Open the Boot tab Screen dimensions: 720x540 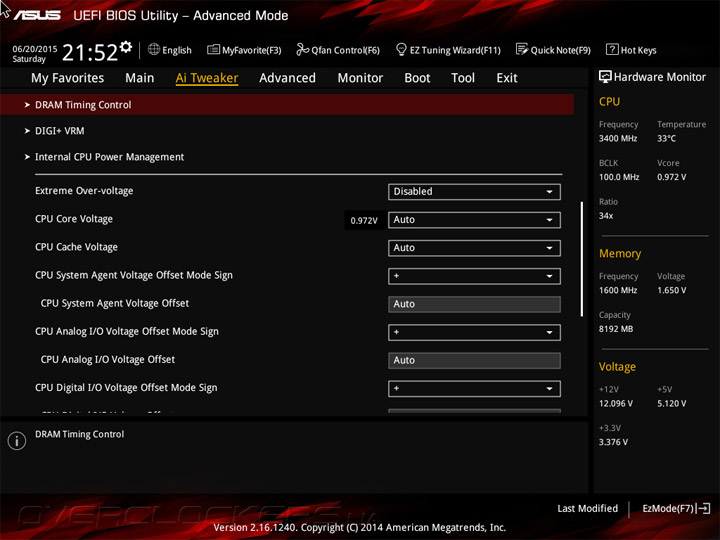(417, 78)
